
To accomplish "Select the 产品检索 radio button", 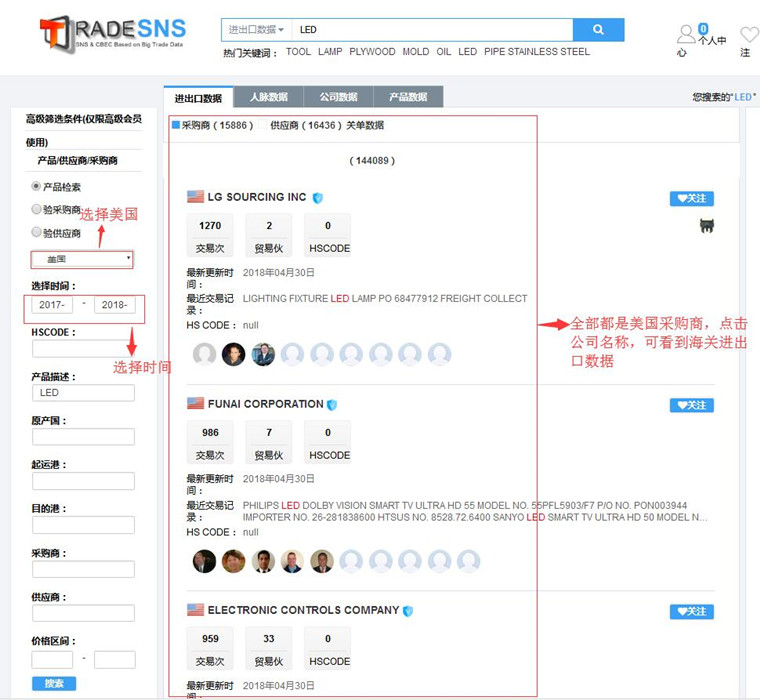I will [36, 186].
